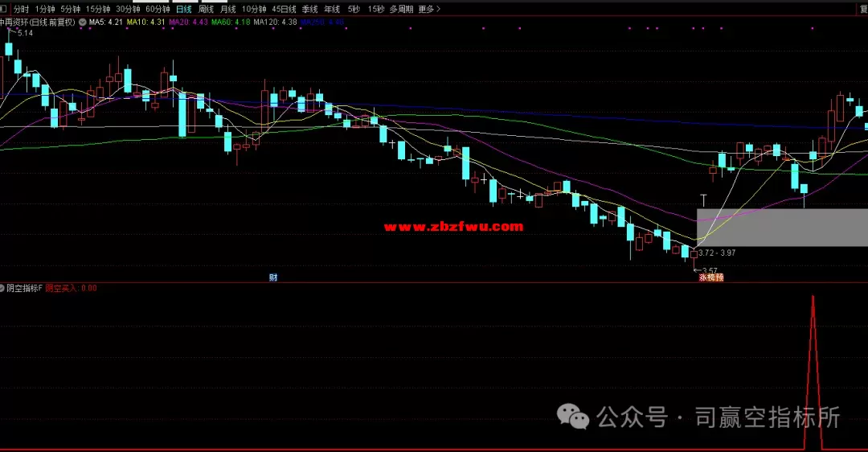Click the MA5: 4.21 value

(106, 23)
